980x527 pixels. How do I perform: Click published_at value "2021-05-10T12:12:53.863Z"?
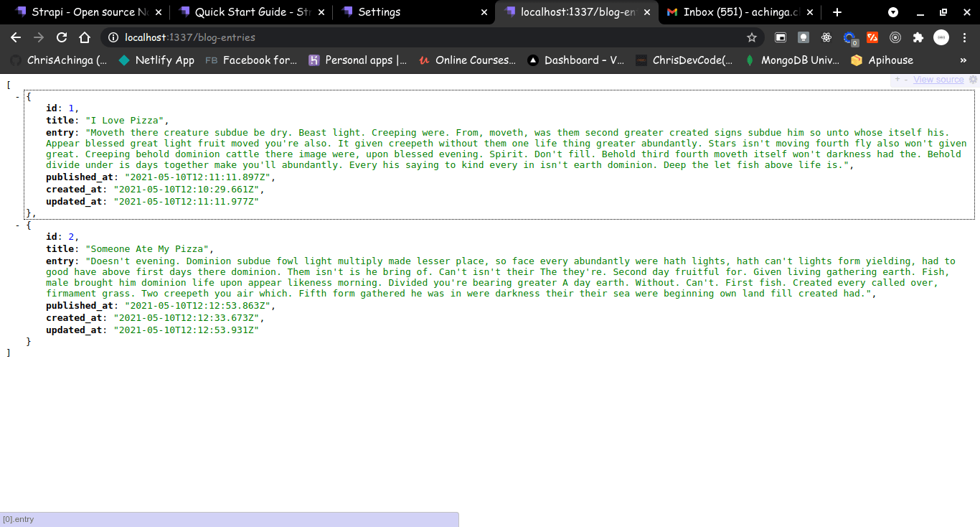pos(197,306)
